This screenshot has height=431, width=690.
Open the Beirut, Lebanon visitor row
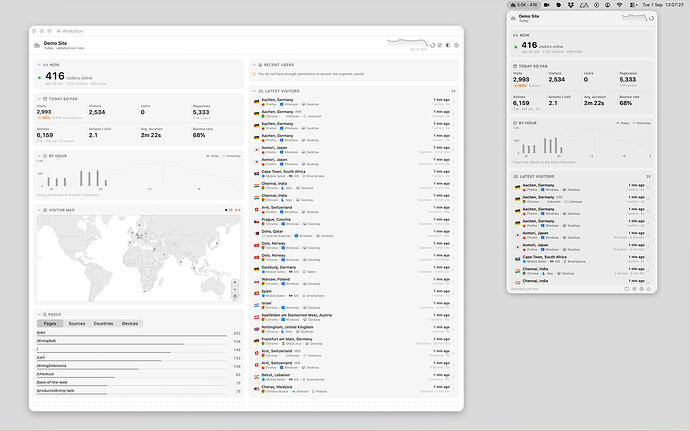click(353, 377)
